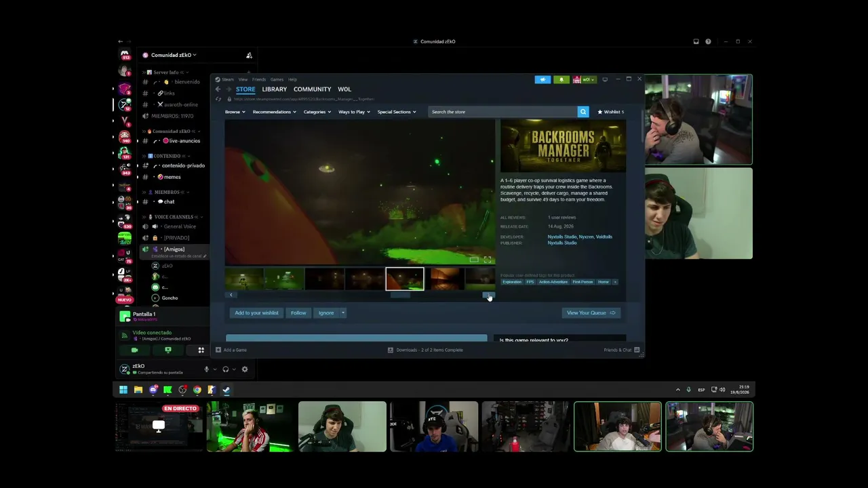Image resolution: width=868 pixels, height=488 pixels.
Task: Switch to Steam on the taskbar
Action: 226,390
